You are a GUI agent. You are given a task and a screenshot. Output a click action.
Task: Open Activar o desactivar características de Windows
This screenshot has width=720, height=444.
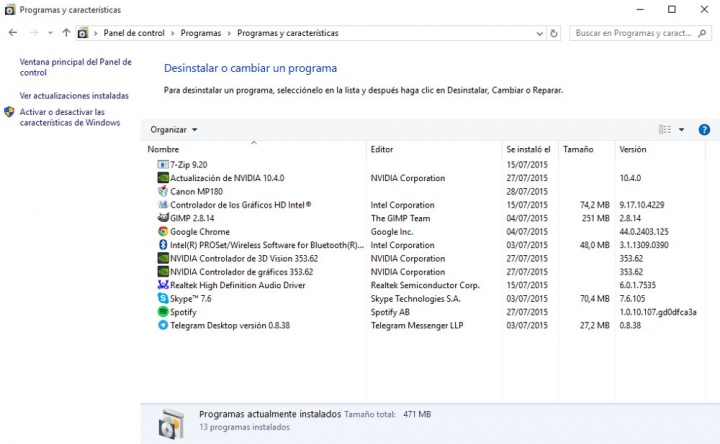(70, 117)
